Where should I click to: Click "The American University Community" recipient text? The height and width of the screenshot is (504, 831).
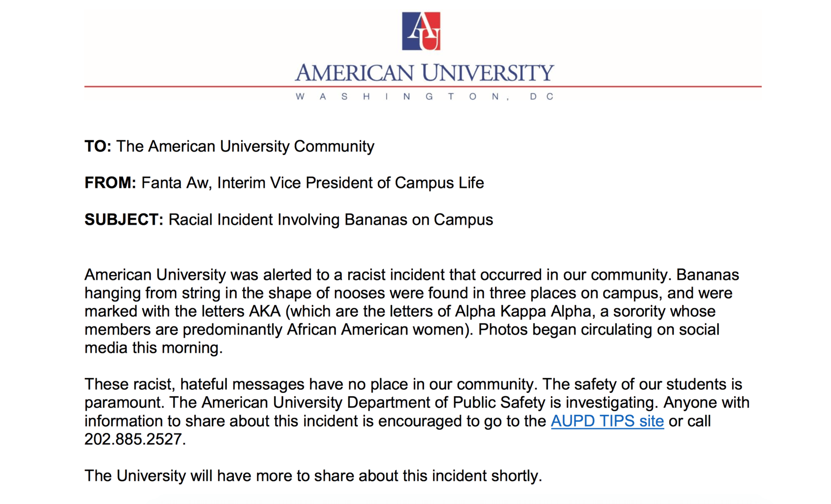(x=245, y=146)
